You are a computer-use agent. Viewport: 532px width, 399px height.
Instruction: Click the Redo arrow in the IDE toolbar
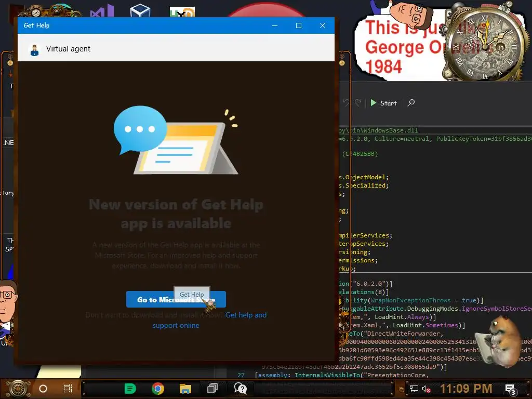point(358,102)
